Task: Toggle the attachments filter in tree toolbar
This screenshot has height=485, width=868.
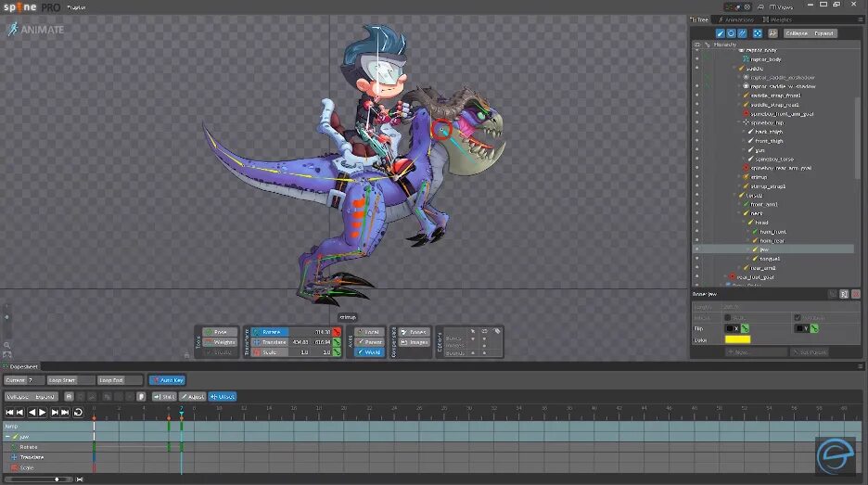Action: (x=742, y=33)
